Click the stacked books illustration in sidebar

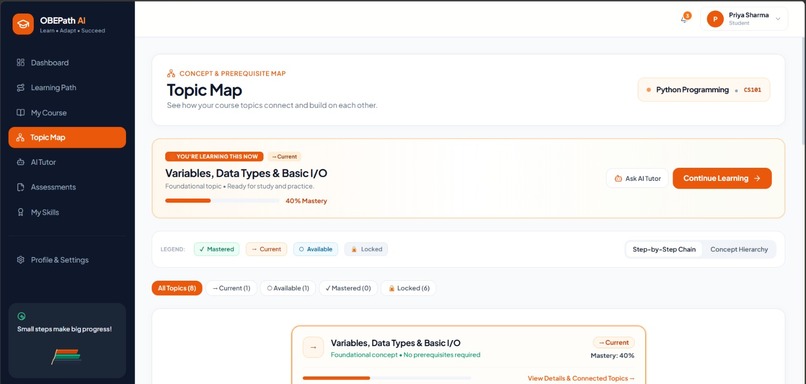[x=66, y=356]
